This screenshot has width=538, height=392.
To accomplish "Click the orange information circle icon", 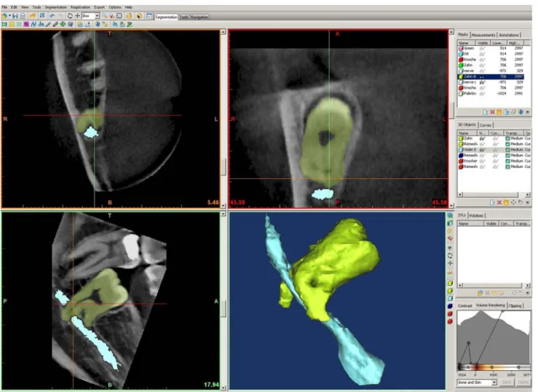I will tap(130, 16).
